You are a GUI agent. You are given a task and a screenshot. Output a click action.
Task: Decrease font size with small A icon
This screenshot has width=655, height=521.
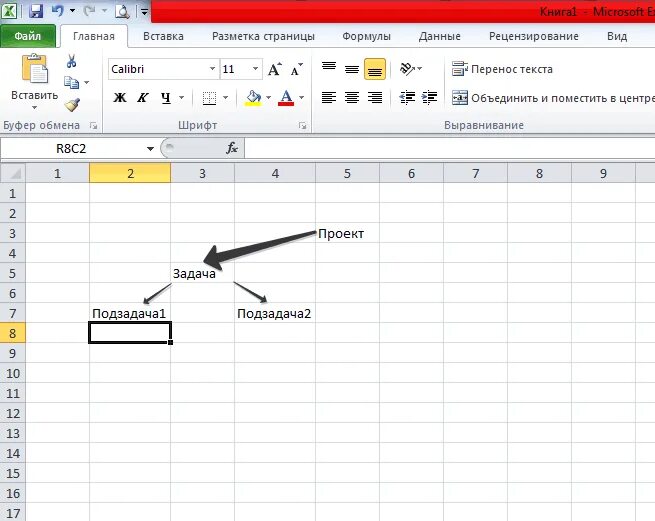[x=296, y=69]
